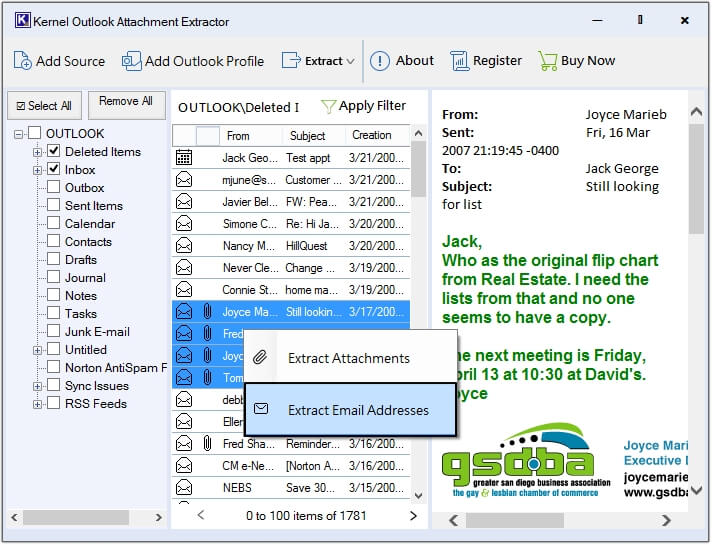Check the Junk E-mail checkbox
The width and height of the screenshot is (712, 545).
(x=54, y=331)
